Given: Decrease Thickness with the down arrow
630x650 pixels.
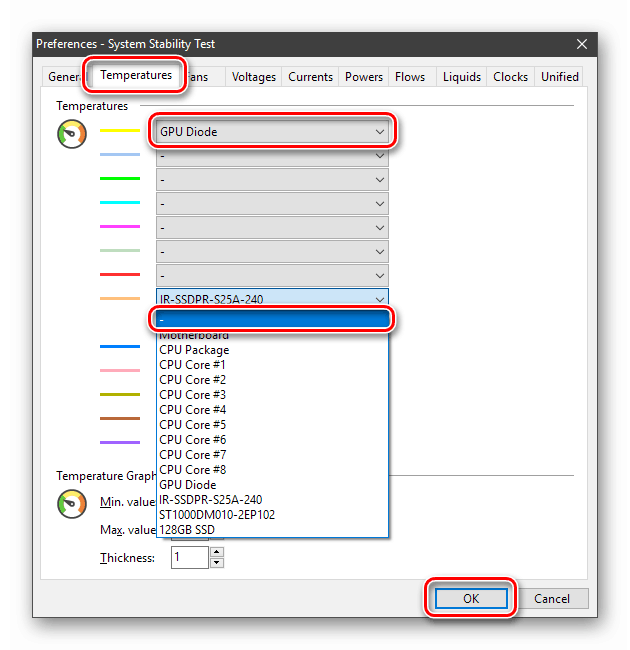Looking at the screenshot, I should [x=217, y=563].
